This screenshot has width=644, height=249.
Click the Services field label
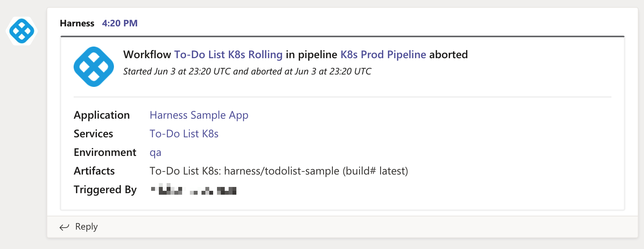tap(93, 134)
